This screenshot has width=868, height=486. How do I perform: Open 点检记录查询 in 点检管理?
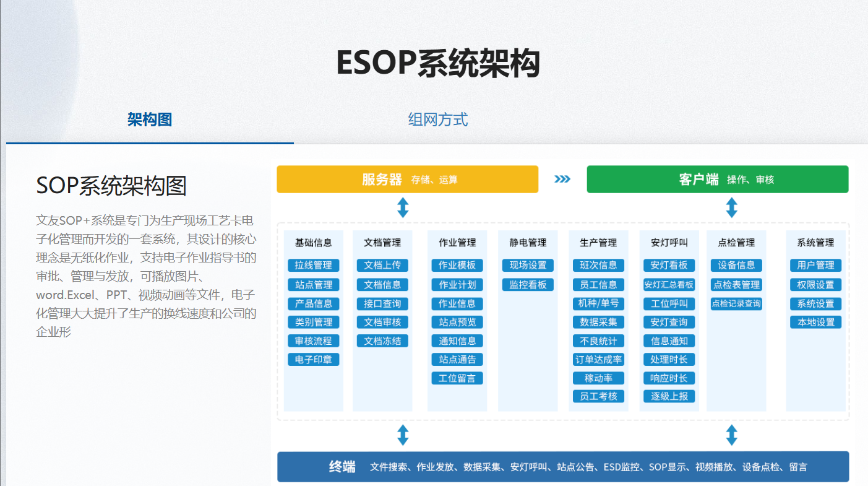point(736,303)
